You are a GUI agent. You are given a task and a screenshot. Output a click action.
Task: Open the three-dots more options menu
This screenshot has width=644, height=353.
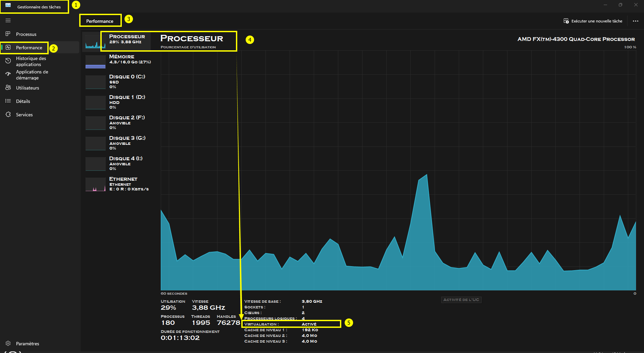click(635, 21)
